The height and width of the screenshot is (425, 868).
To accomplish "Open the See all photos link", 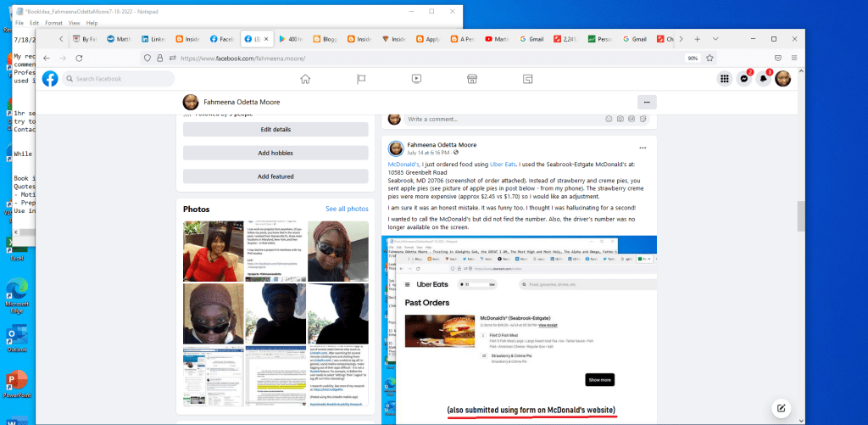I will coord(347,209).
